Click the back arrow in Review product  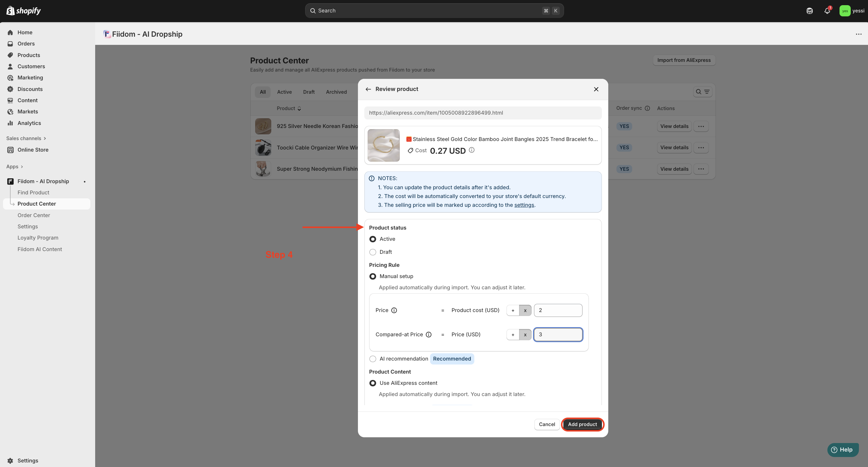point(368,89)
